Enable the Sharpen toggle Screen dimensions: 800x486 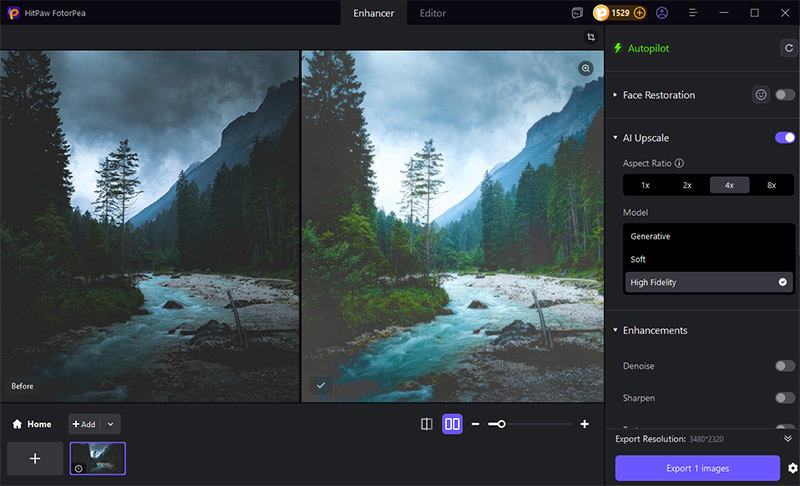[785, 398]
